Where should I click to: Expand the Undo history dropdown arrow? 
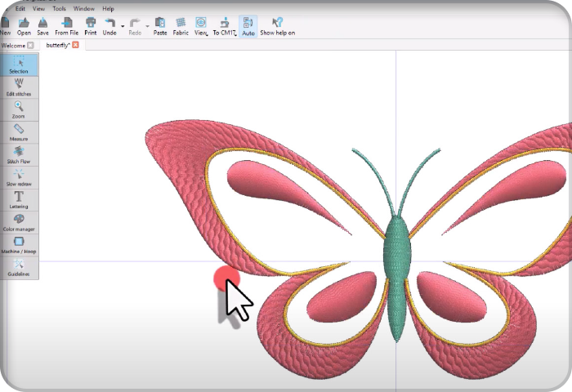[x=122, y=26]
